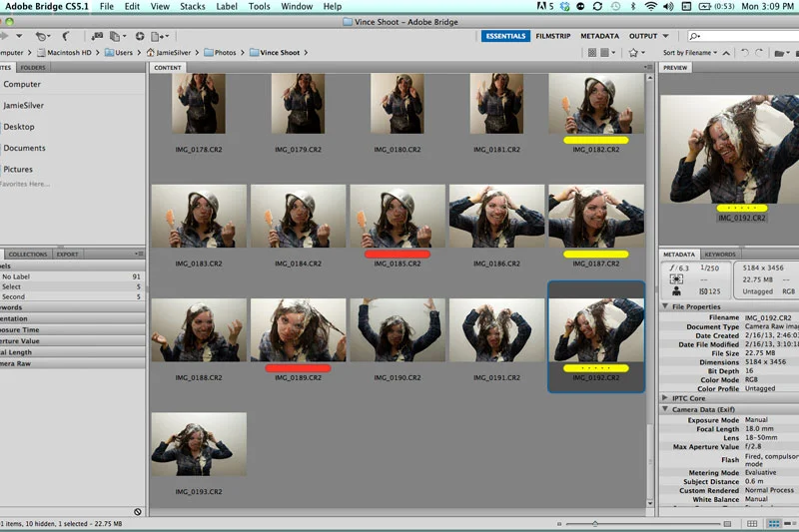This screenshot has width=799, height=532.
Task: Click Get Photos from Camera icon
Action: pos(97,36)
